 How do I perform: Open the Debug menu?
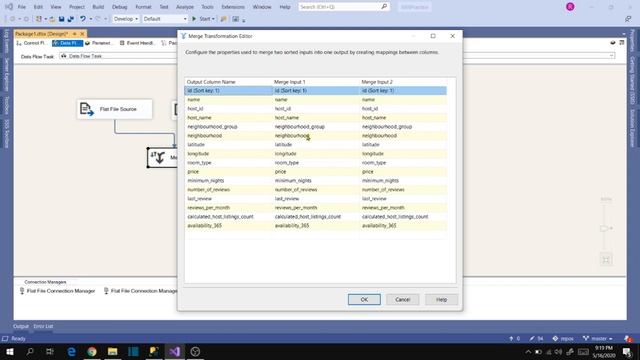coord(120,7)
